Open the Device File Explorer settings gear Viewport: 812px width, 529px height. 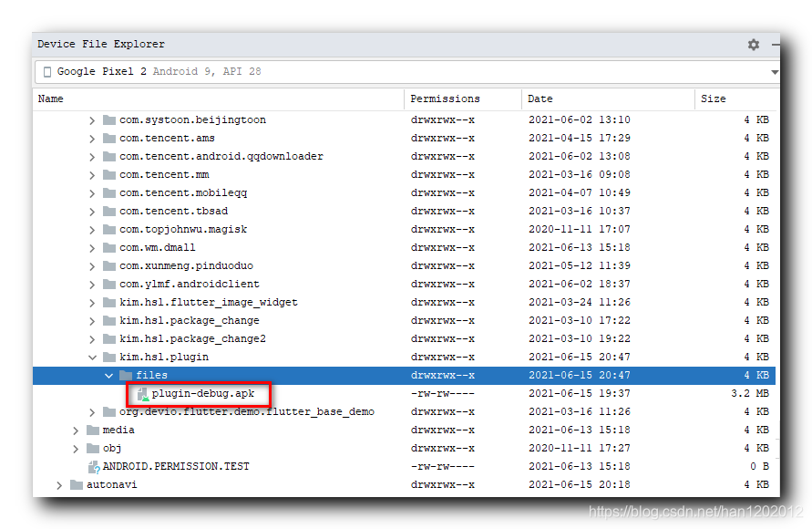point(754,45)
